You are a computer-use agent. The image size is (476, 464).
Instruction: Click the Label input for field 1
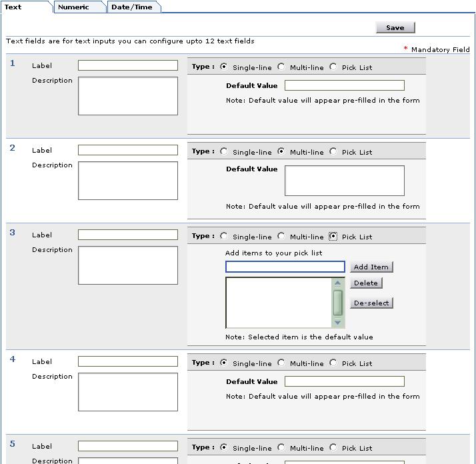tap(128, 65)
